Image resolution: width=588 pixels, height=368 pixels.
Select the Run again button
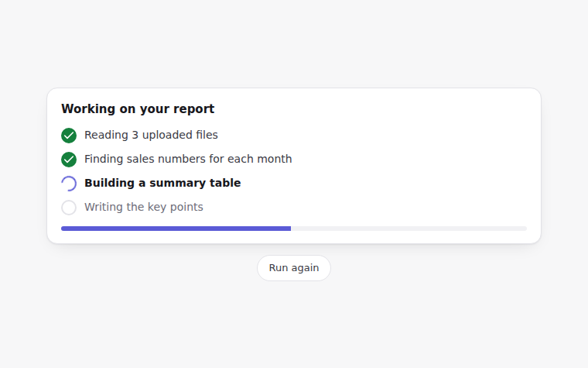pyautogui.click(x=294, y=268)
